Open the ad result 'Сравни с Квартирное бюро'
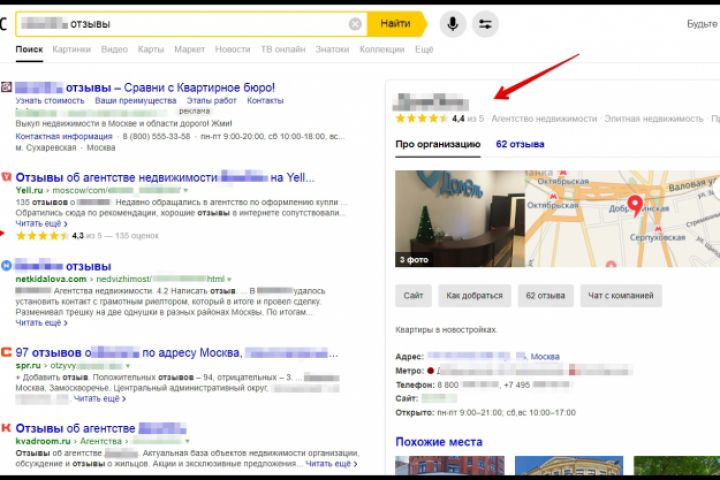720x480 pixels. [x=145, y=87]
